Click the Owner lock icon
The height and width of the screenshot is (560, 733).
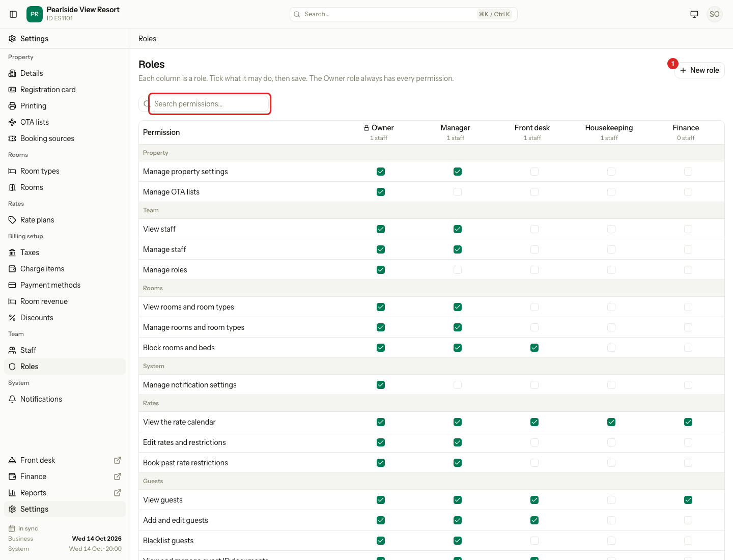tap(366, 128)
